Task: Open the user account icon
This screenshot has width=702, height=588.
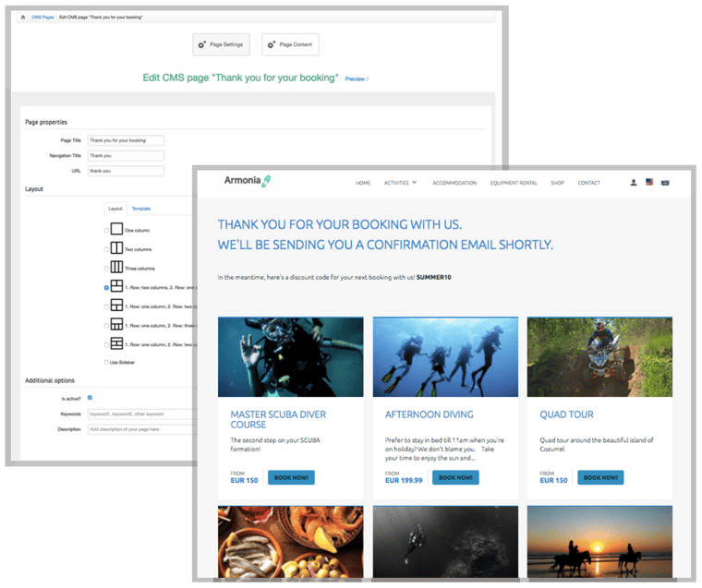Action: point(634,183)
